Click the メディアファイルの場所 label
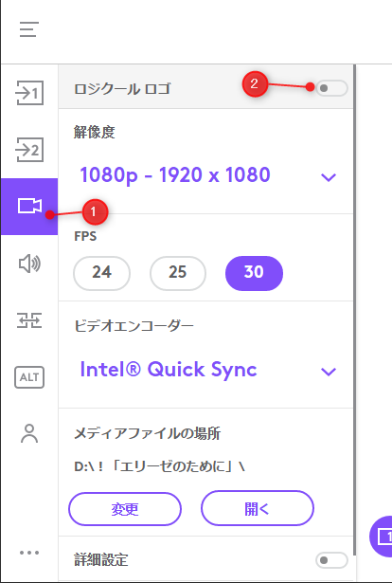This screenshot has width=392, height=583. click(x=148, y=433)
